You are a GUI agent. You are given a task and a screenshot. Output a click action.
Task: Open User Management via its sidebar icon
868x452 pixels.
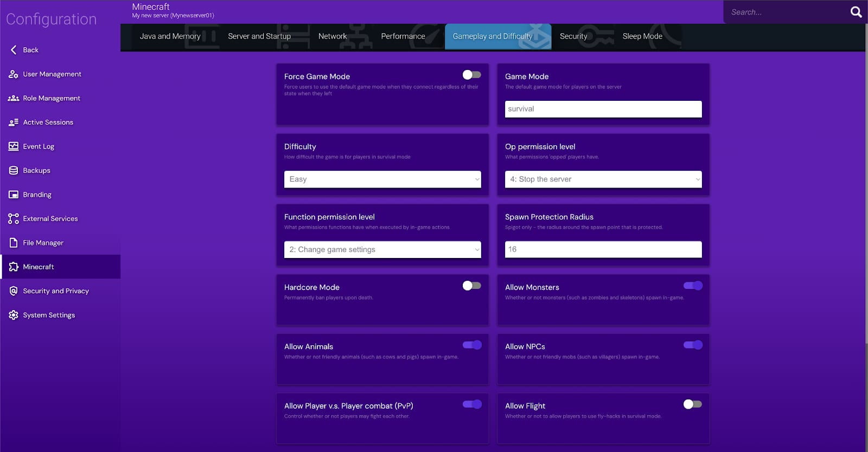[14, 74]
